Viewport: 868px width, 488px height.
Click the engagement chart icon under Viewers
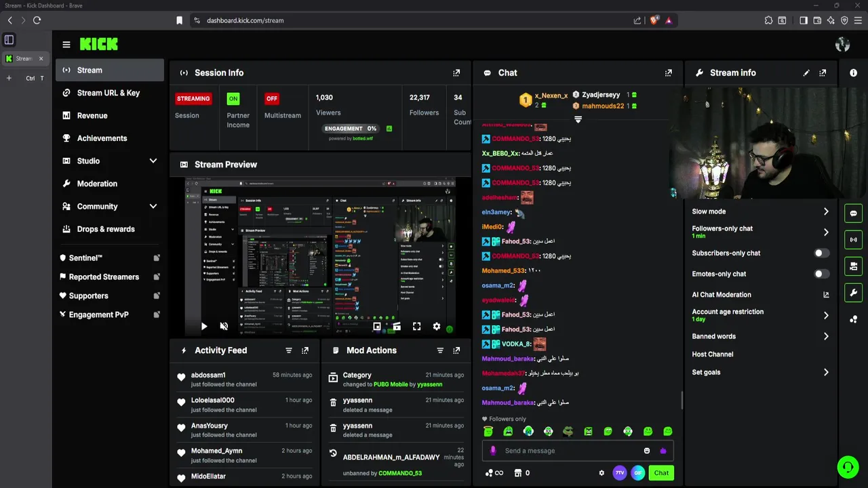coord(389,129)
